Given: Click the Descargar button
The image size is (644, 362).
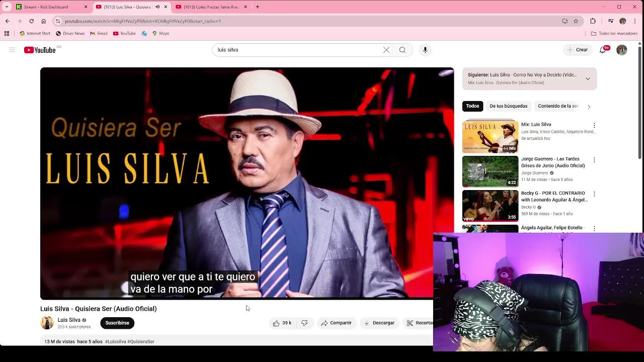Looking at the screenshot, I should tap(379, 323).
